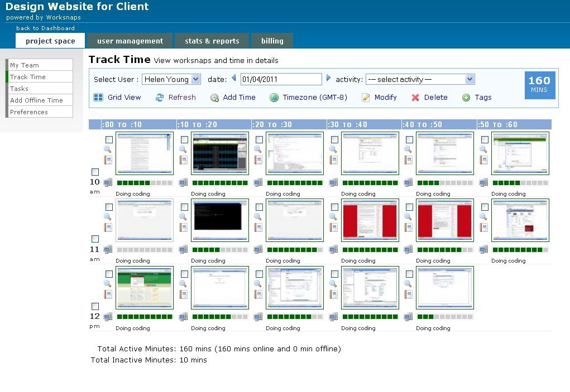Advance to next date with right arrow
Image resolution: width=570 pixels, height=392 pixels.
329,78
